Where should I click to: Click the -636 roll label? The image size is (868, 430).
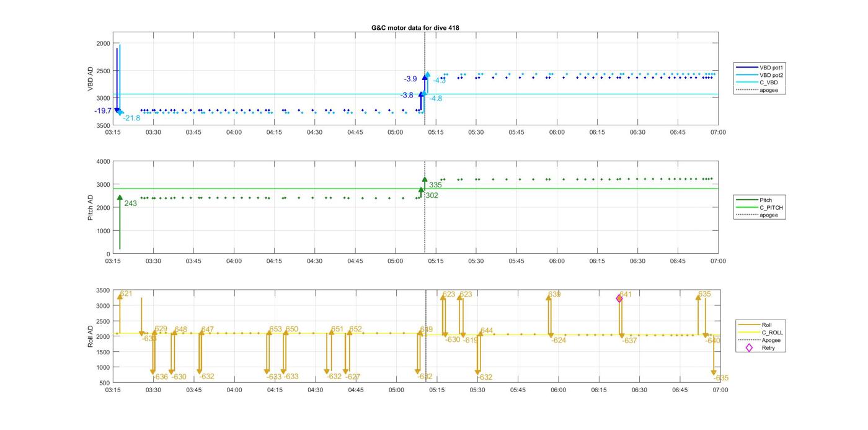pyautogui.click(x=161, y=377)
